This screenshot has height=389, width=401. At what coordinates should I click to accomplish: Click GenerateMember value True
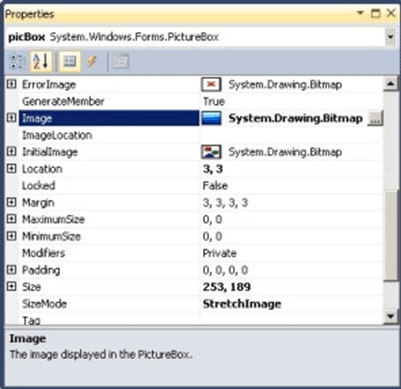[214, 102]
